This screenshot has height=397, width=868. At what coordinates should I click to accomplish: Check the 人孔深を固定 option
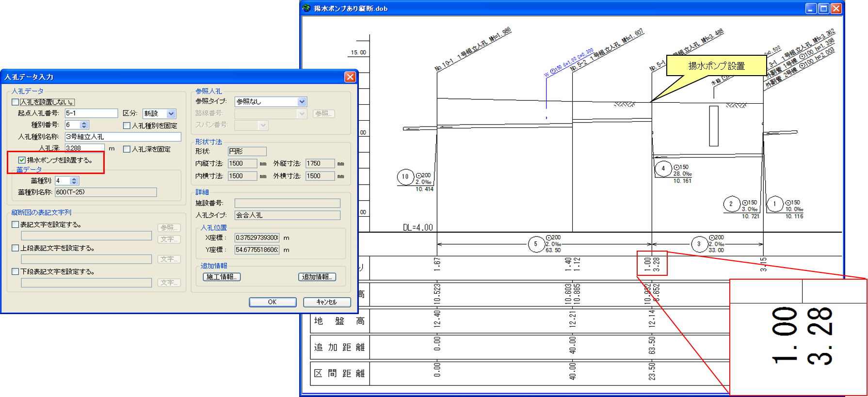tap(127, 149)
